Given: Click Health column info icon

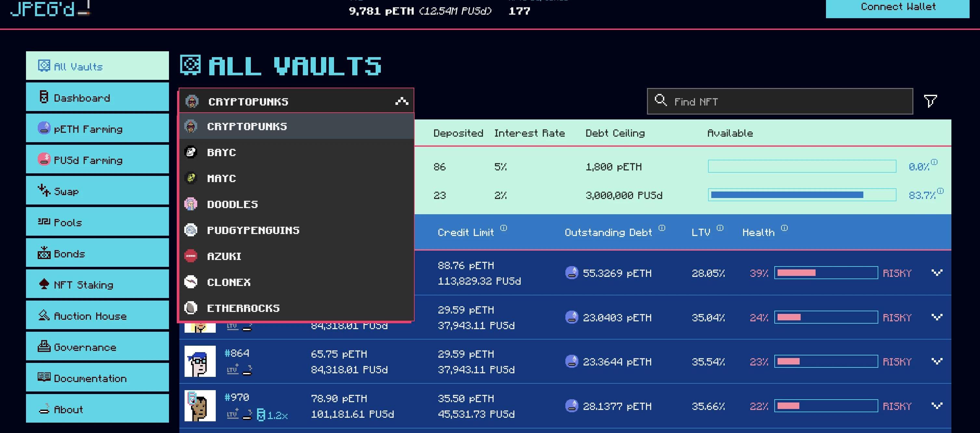Looking at the screenshot, I should pyautogui.click(x=784, y=228).
